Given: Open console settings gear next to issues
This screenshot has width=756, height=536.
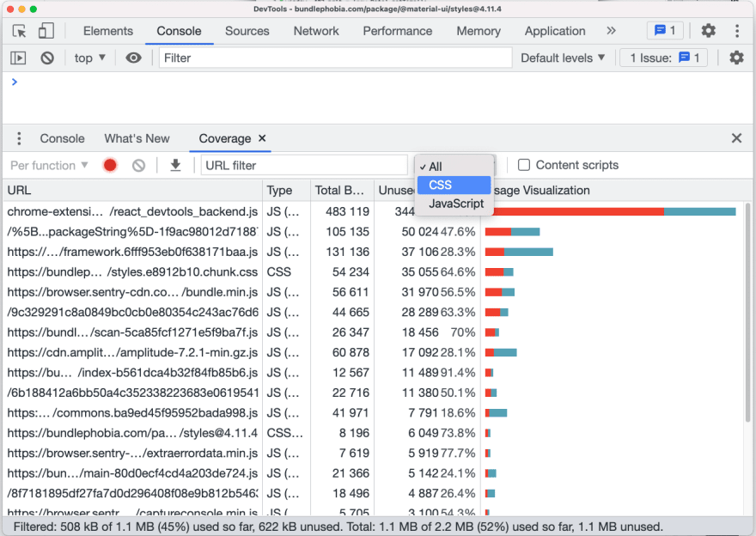Looking at the screenshot, I should pyautogui.click(x=736, y=58).
